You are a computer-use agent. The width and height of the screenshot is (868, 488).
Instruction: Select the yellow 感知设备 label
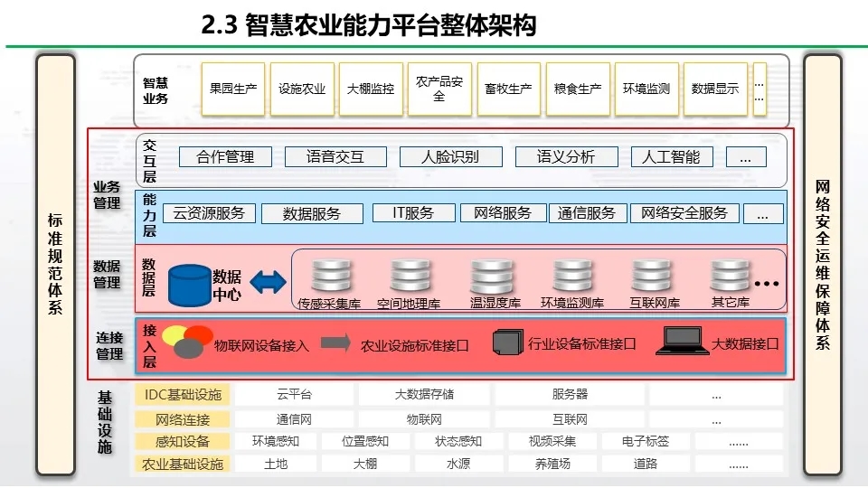tap(183, 442)
